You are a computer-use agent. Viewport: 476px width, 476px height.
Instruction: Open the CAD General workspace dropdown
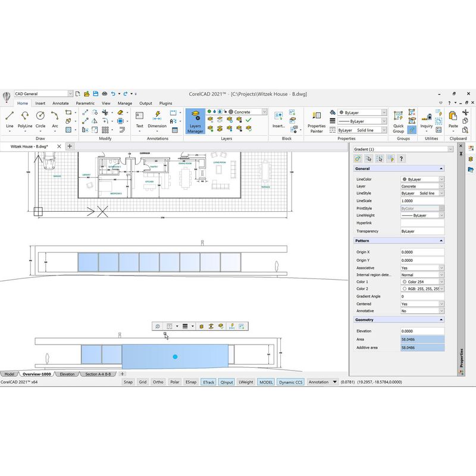(x=43, y=94)
